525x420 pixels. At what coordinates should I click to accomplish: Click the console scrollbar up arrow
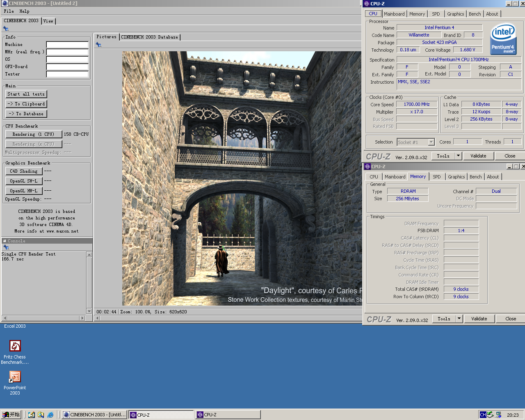point(89,255)
